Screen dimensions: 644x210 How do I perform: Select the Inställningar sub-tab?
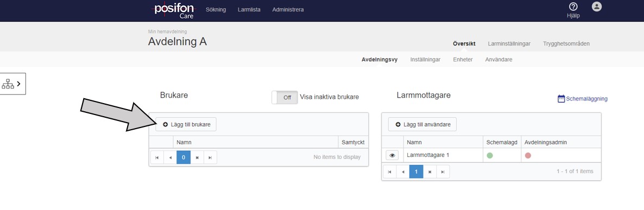point(425,60)
